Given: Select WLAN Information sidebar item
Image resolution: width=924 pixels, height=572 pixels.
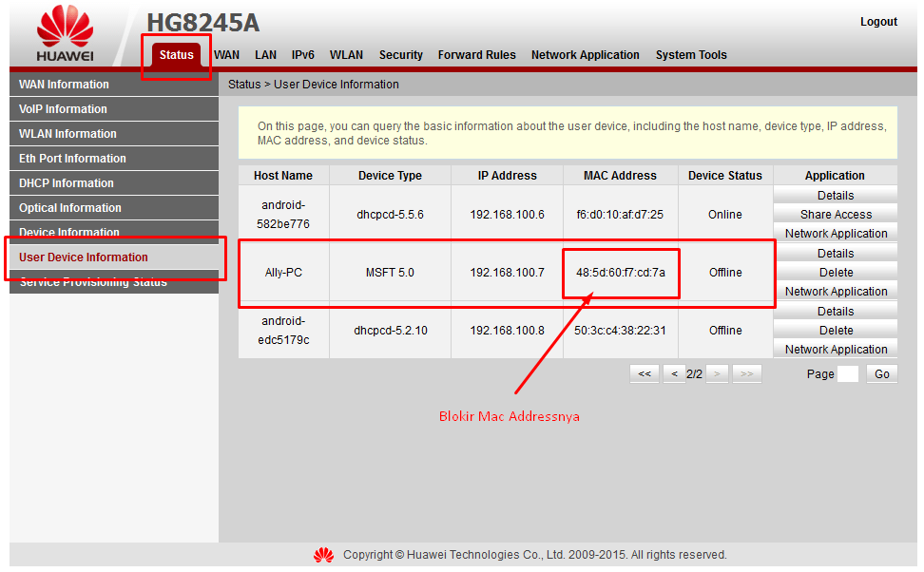Looking at the screenshot, I should 114,134.
